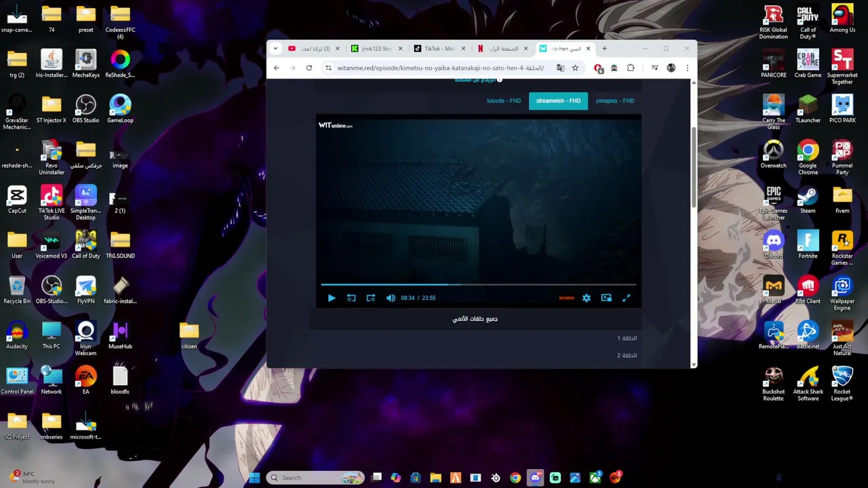This screenshot has height=488, width=868.
Task: Translate this page icon in address bar
Action: (560, 68)
